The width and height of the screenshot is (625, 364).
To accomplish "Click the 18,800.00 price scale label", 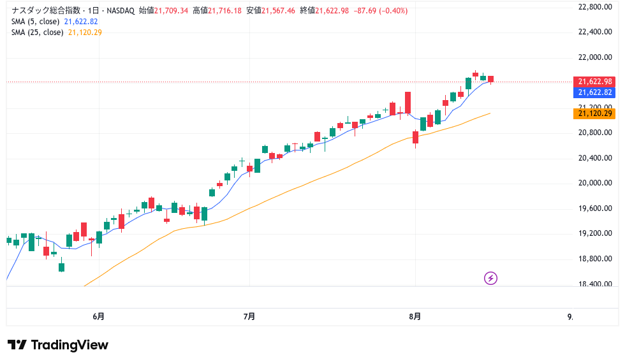I will [x=594, y=258].
